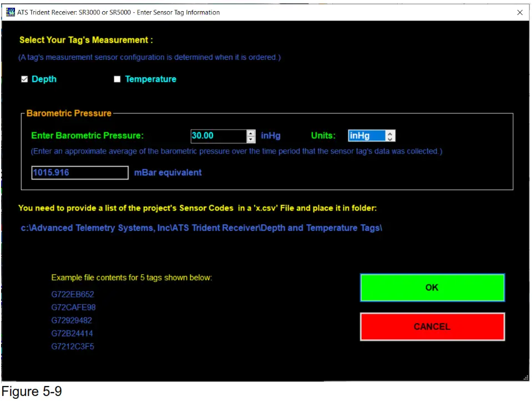
Task: Click the resize grip at bottom right
Action: (x=525, y=377)
